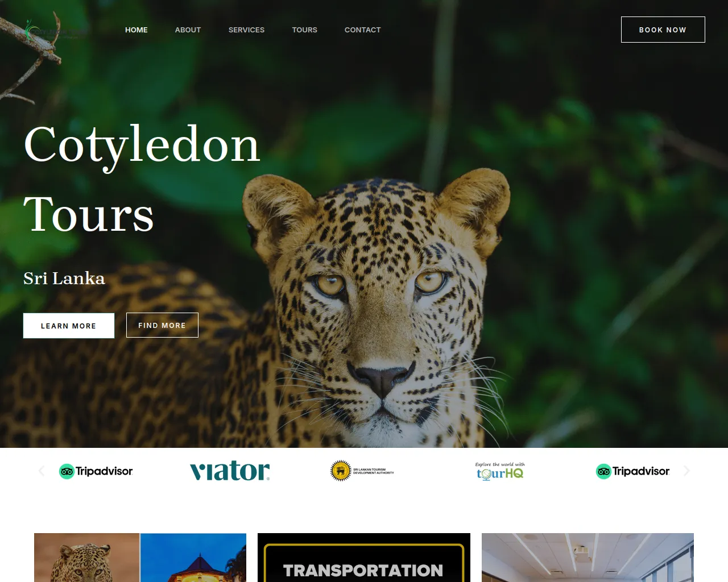728x582 pixels.
Task: Select the last Tripadvisor logo in carousel
Action: [632, 471]
